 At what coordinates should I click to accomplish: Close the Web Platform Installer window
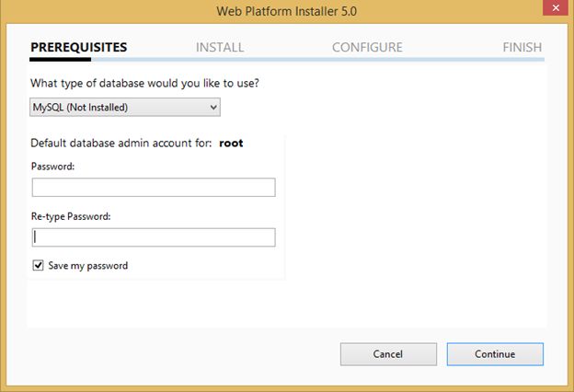click(556, 7)
